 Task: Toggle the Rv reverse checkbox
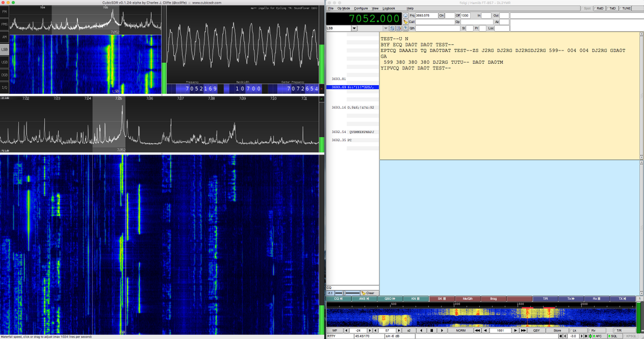pyautogui.click(x=596, y=330)
